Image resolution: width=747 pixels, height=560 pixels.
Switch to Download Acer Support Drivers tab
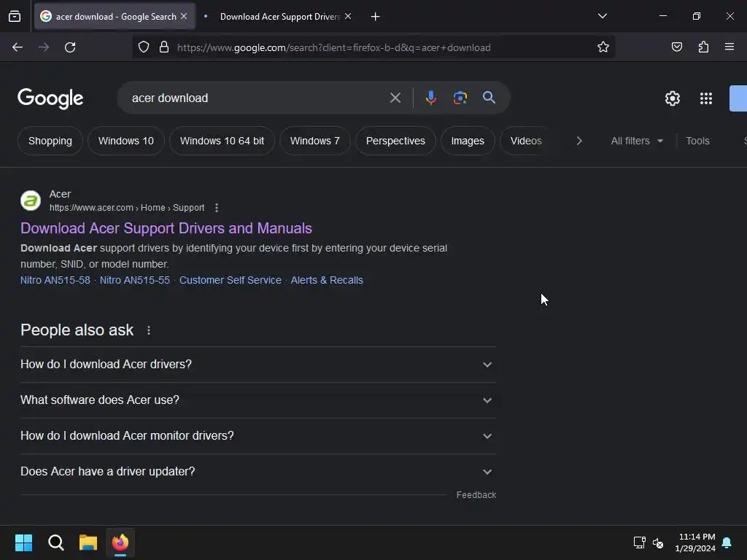tap(279, 17)
